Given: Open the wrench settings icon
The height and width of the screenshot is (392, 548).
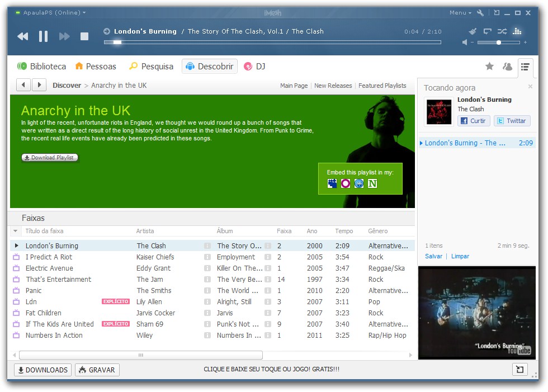Looking at the screenshot, I should pos(480,13).
